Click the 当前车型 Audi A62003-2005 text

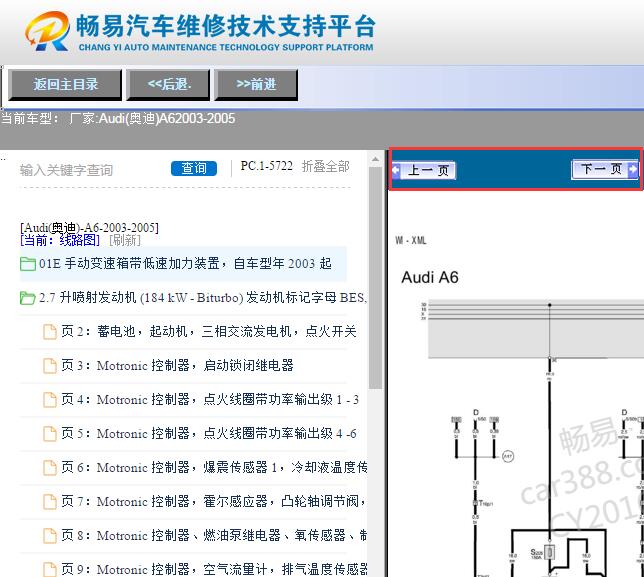click(118, 119)
